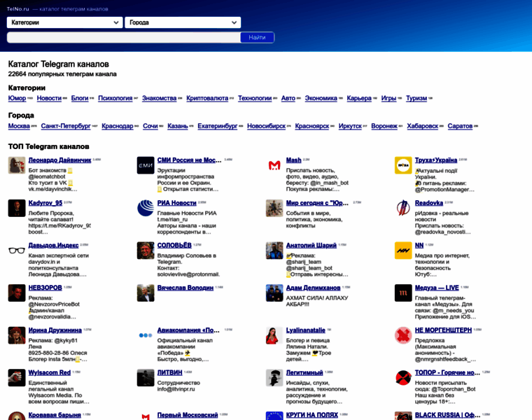The height and width of the screenshot is (420, 532).
Task: Select the Казань city link
Action: (x=178, y=126)
